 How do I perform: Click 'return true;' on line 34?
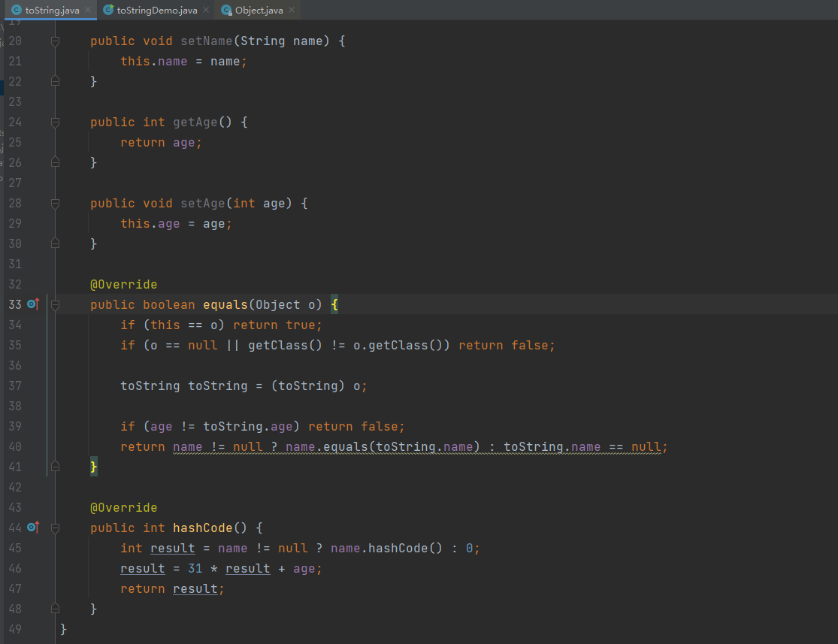(x=277, y=325)
